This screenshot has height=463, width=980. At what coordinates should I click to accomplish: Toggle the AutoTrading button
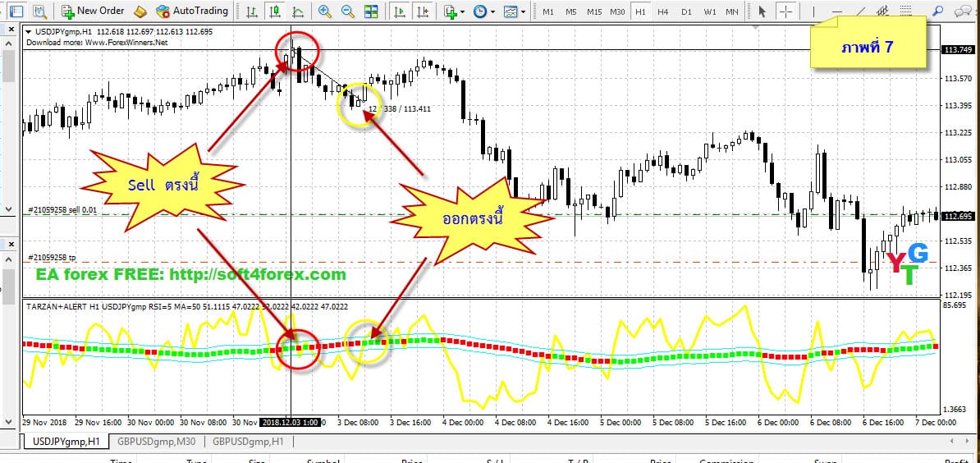(192, 11)
